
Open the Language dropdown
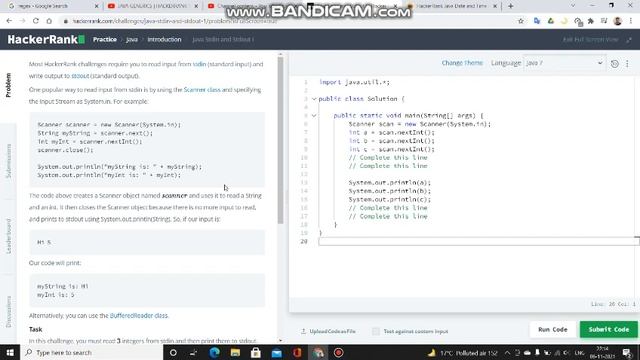pos(564,63)
